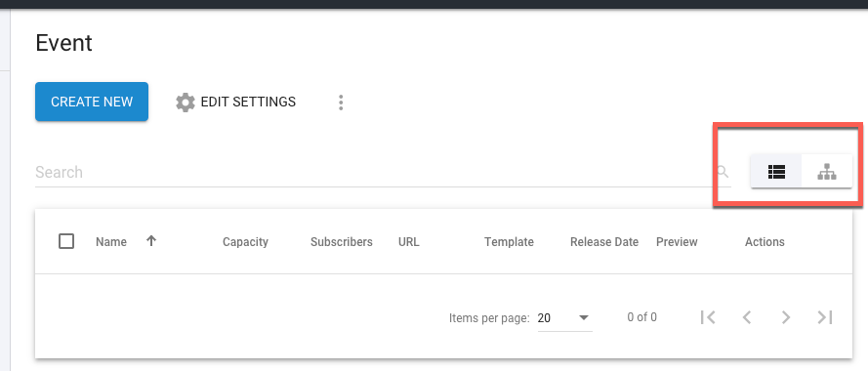The height and width of the screenshot is (371, 868).
Task: Click the Release Date column header
Action: [x=604, y=242]
